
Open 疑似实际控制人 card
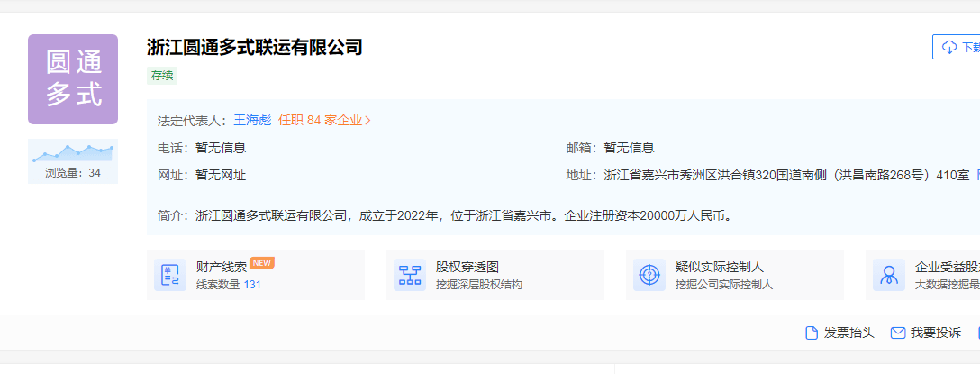click(x=735, y=275)
